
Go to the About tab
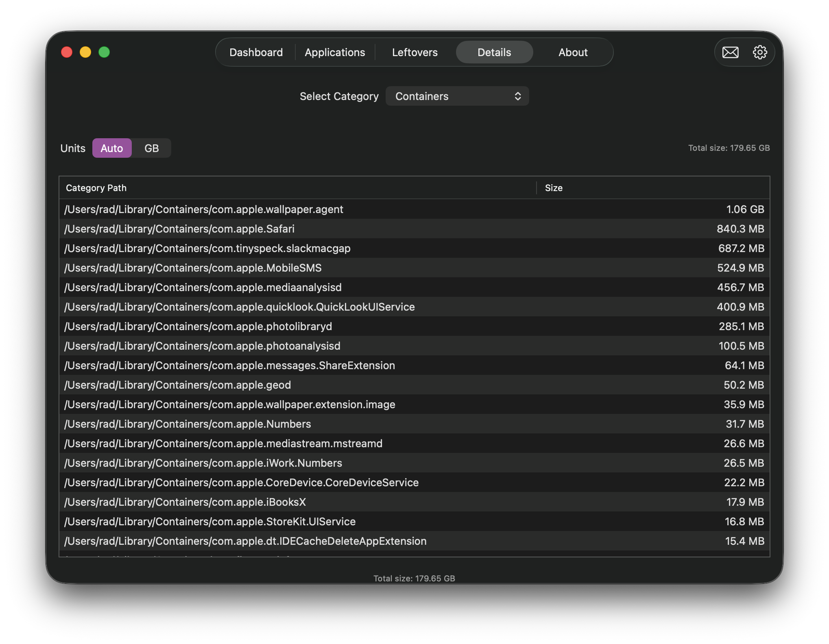[x=573, y=52]
